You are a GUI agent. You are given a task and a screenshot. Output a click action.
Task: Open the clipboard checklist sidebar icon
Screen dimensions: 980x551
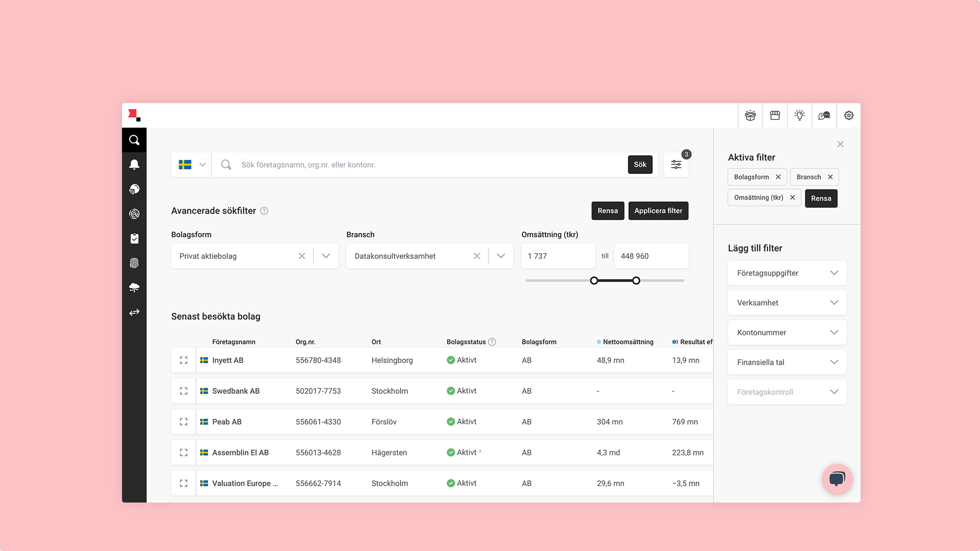(134, 238)
